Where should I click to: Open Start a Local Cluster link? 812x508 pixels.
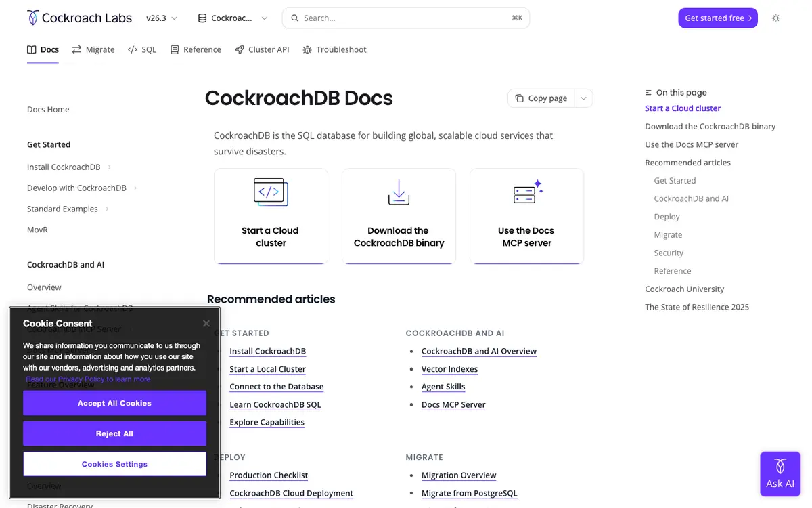pos(267,369)
